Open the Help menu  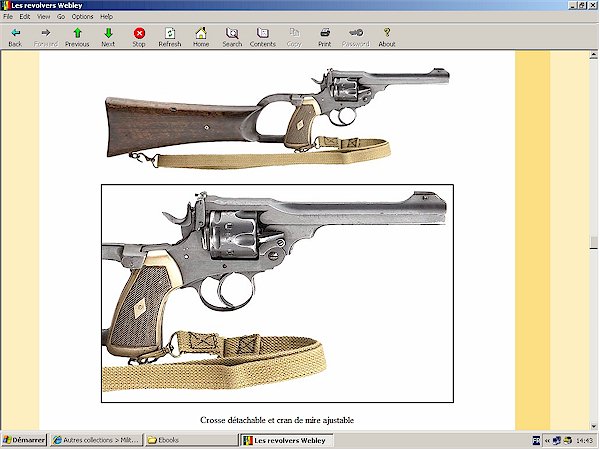[x=106, y=16]
